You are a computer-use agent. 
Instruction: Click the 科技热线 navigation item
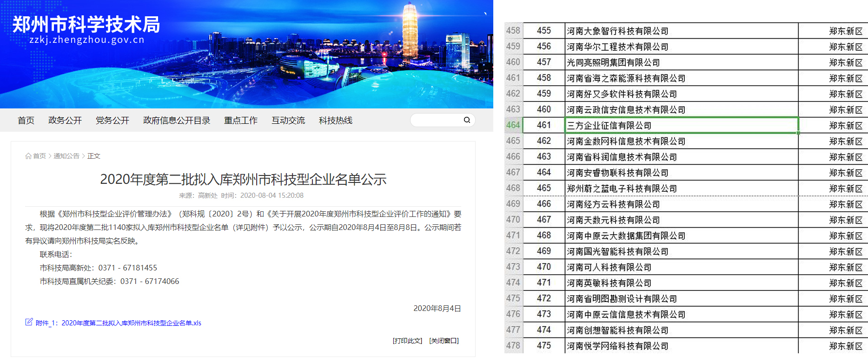(336, 121)
